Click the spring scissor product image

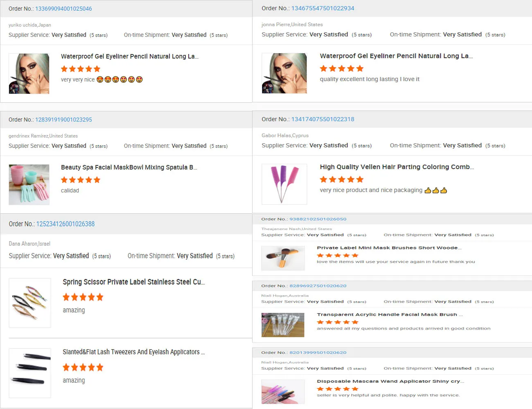point(30,303)
